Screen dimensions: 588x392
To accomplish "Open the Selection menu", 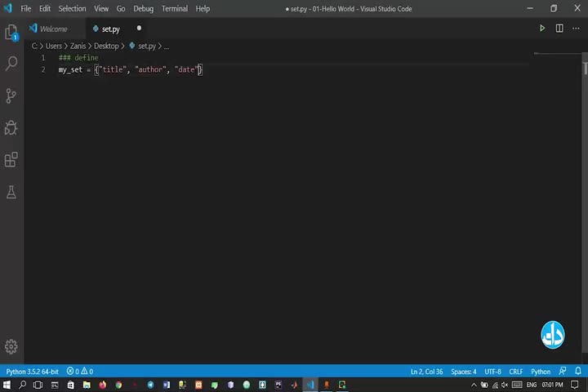I will pyautogui.click(x=72, y=8).
